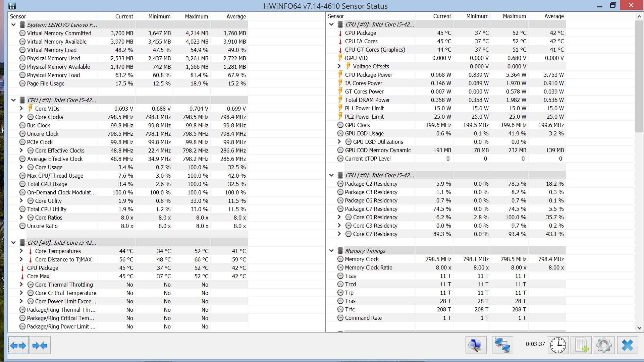Click the gauge icon beside GPU Clock

tap(340, 125)
